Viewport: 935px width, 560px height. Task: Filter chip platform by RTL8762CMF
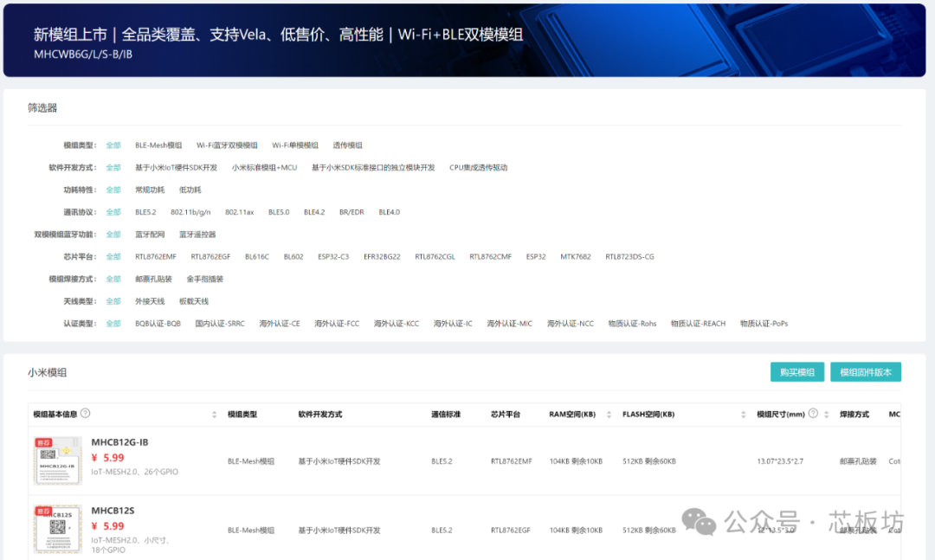pyautogui.click(x=490, y=256)
